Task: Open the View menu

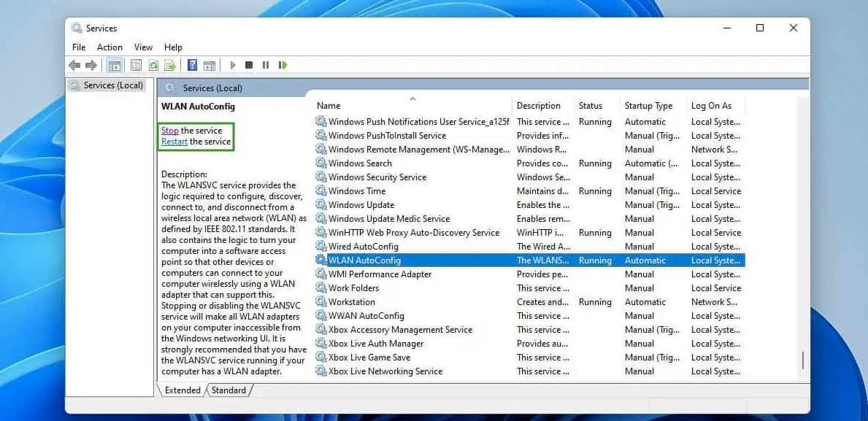Action: point(143,47)
